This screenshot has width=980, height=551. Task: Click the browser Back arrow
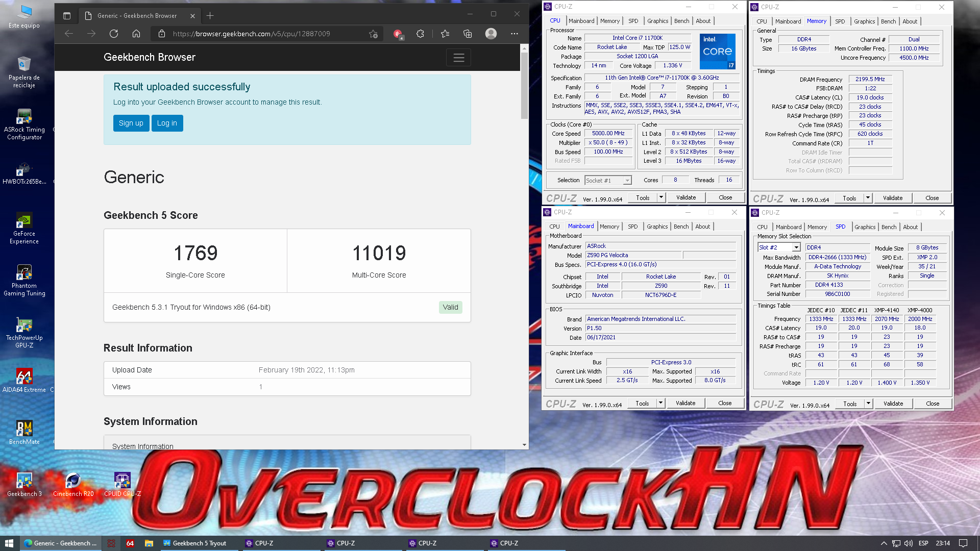click(69, 34)
